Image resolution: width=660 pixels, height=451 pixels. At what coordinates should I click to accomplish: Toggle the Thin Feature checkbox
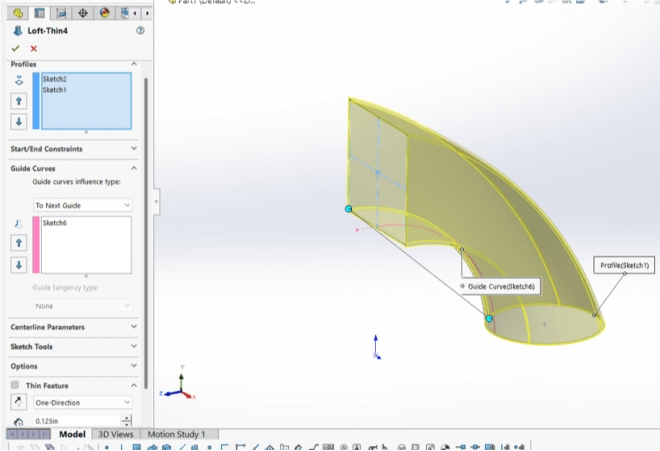15,385
